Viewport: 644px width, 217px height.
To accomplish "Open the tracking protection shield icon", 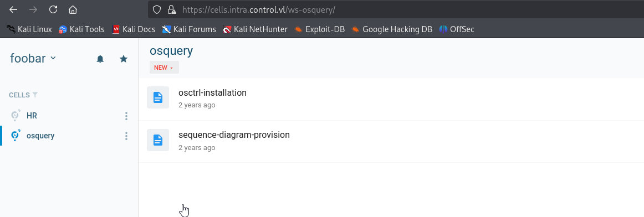I will click(x=157, y=9).
